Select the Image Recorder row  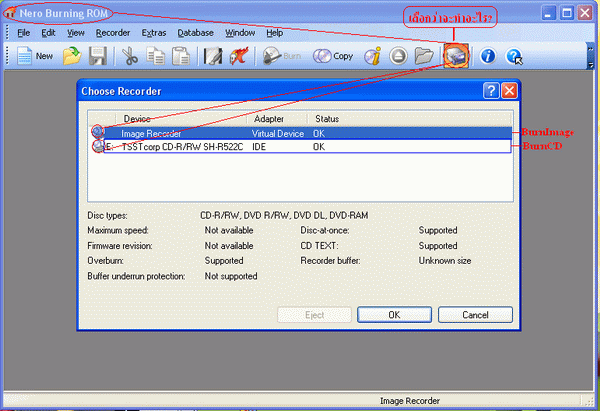pyautogui.click(x=301, y=133)
